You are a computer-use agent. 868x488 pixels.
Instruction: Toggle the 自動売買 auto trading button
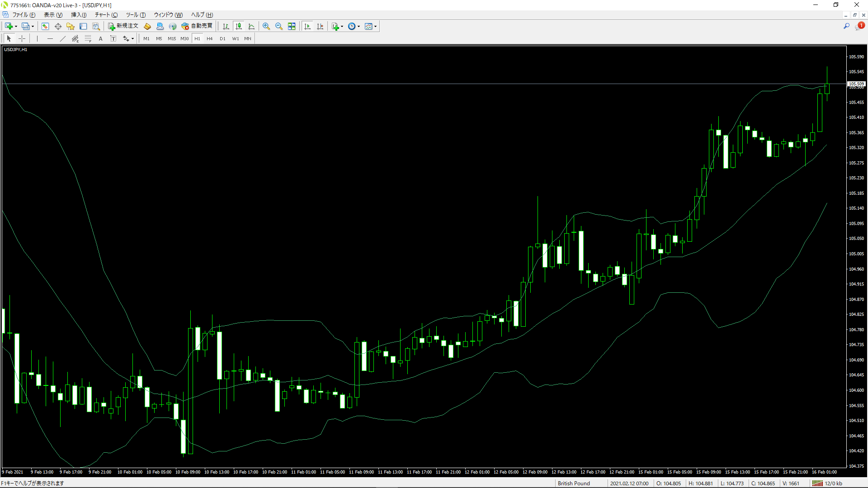tap(197, 26)
